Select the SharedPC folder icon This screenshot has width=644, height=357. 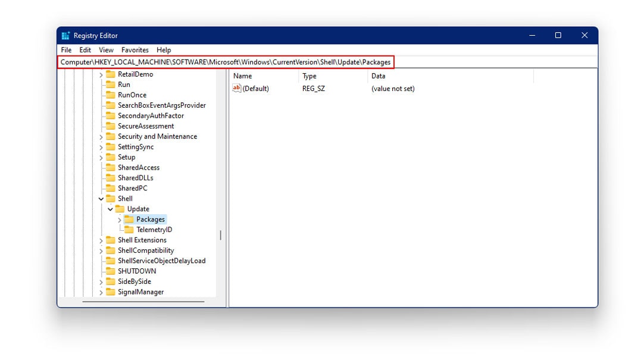[x=111, y=188]
